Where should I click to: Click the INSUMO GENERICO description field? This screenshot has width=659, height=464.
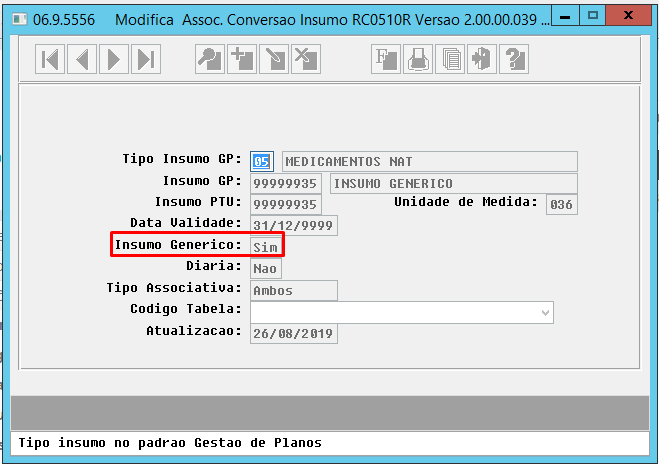tap(454, 184)
